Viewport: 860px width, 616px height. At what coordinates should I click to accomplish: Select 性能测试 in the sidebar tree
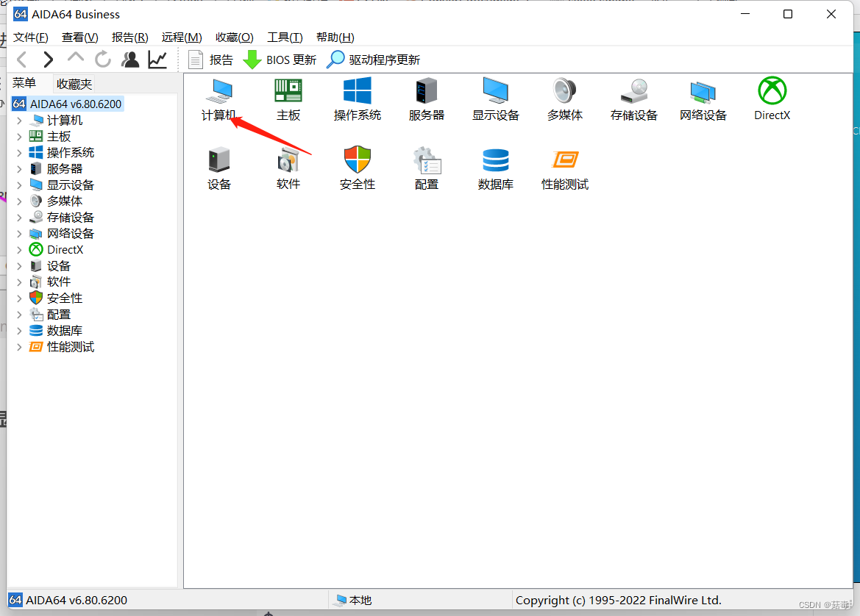[70, 347]
